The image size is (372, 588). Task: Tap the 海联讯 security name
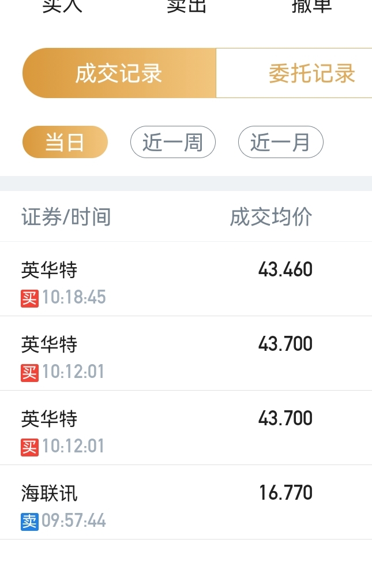pos(49,493)
